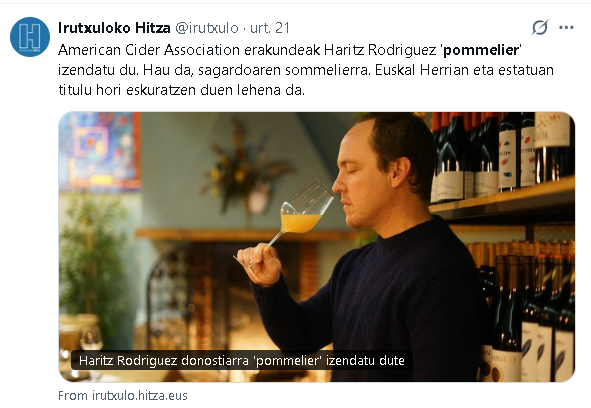Click the post text starting American Cider Association
This screenshot has height=408, width=591.
point(306,70)
